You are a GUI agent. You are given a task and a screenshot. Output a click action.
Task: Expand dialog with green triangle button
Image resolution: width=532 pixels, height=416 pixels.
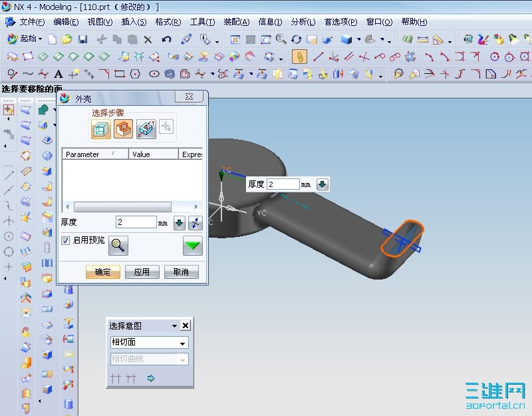[x=193, y=246]
